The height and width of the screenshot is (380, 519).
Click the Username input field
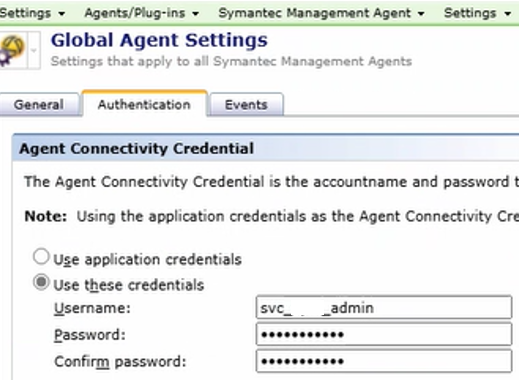click(x=384, y=307)
